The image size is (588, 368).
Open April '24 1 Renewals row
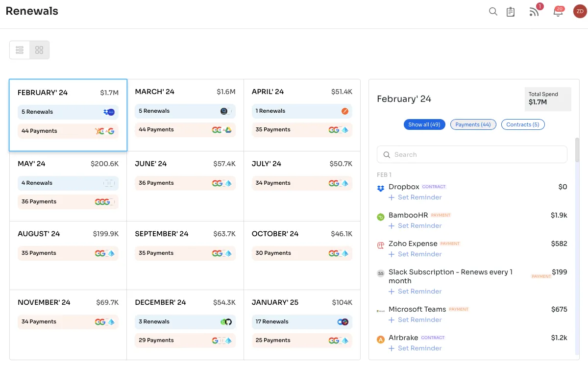tap(302, 111)
